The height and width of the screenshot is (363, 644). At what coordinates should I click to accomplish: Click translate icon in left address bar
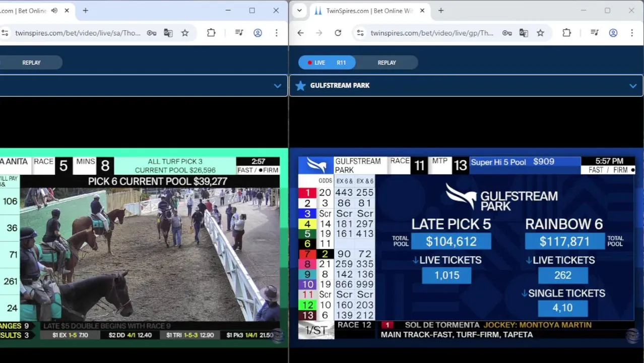tap(168, 33)
